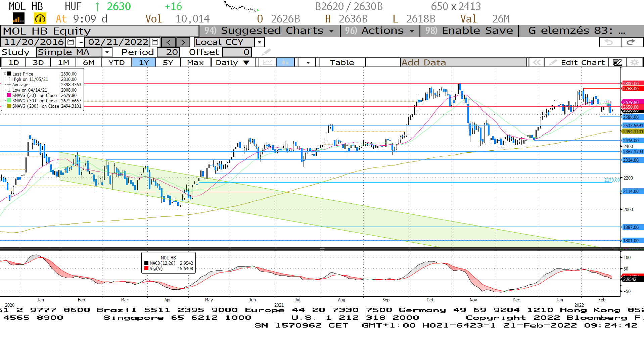Click the undo arrow button
The height and width of the screenshot is (344, 644).
610,42
